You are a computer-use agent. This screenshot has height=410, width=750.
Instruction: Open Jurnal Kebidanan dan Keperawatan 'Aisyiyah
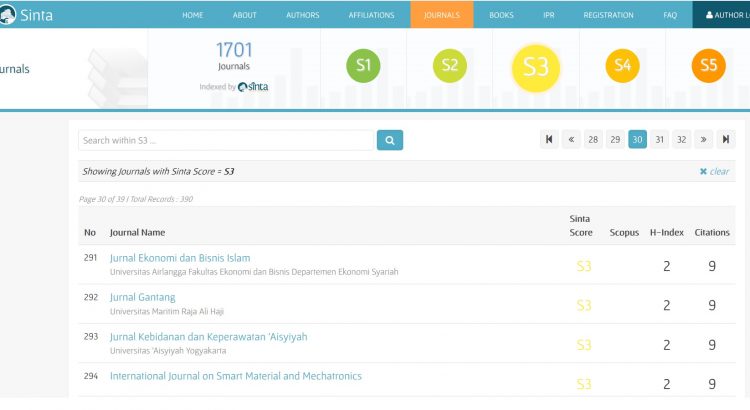pos(209,336)
